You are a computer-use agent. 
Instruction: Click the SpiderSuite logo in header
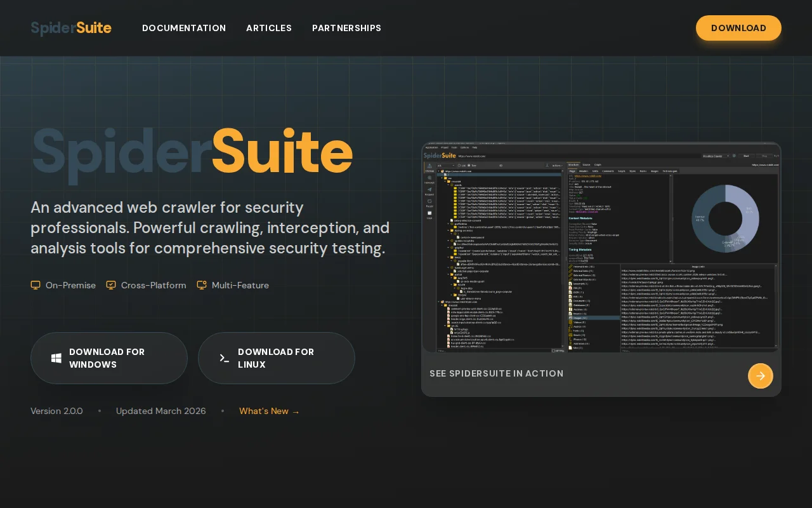click(71, 28)
